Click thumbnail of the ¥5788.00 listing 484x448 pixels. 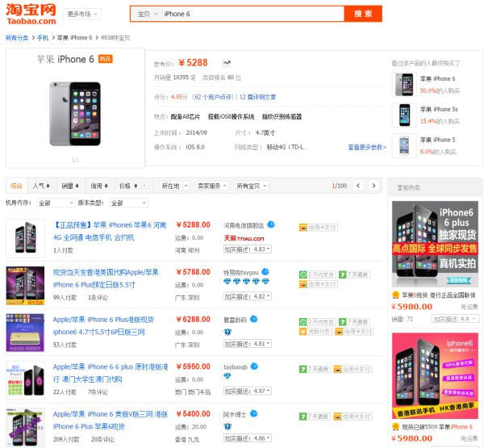click(x=25, y=286)
